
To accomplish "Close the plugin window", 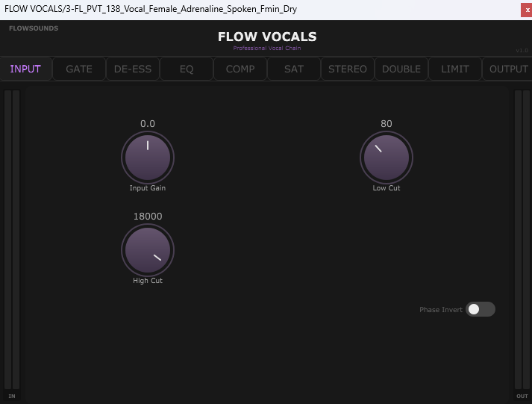I will pos(527,10).
